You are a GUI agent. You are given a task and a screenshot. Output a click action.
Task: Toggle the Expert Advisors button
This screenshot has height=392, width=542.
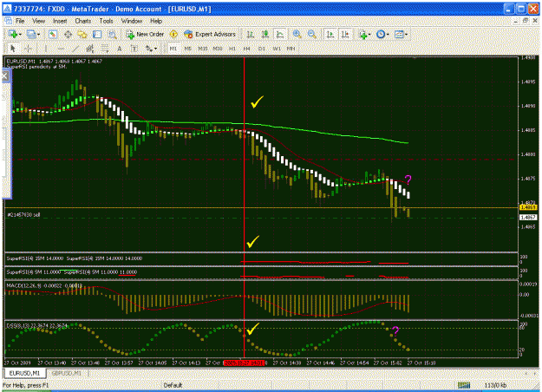coord(210,34)
